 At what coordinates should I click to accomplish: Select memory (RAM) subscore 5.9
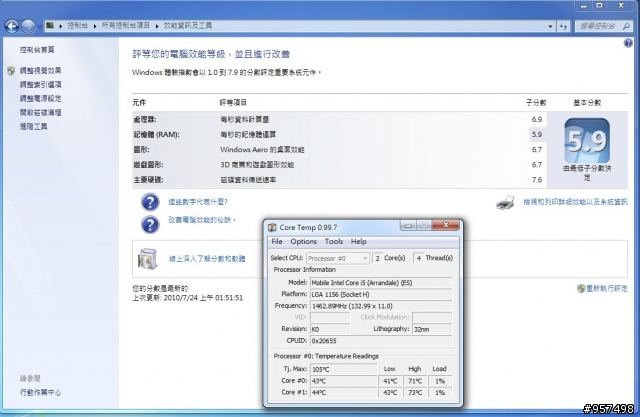point(537,134)
